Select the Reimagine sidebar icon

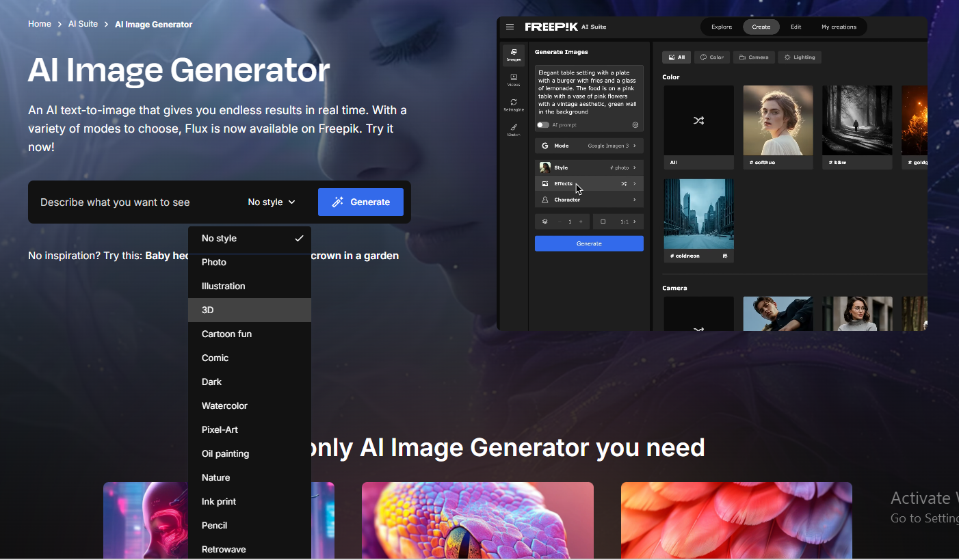click(514, 105)
